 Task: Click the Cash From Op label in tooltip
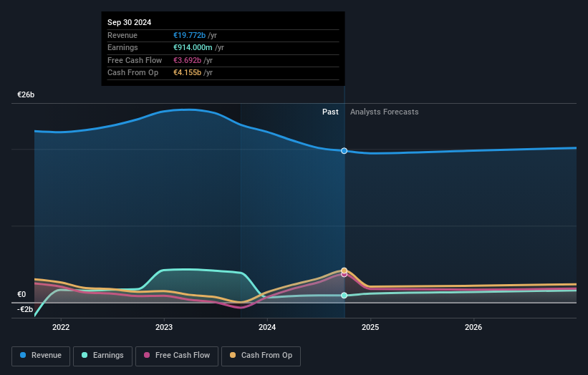click(x=132, y=73)
